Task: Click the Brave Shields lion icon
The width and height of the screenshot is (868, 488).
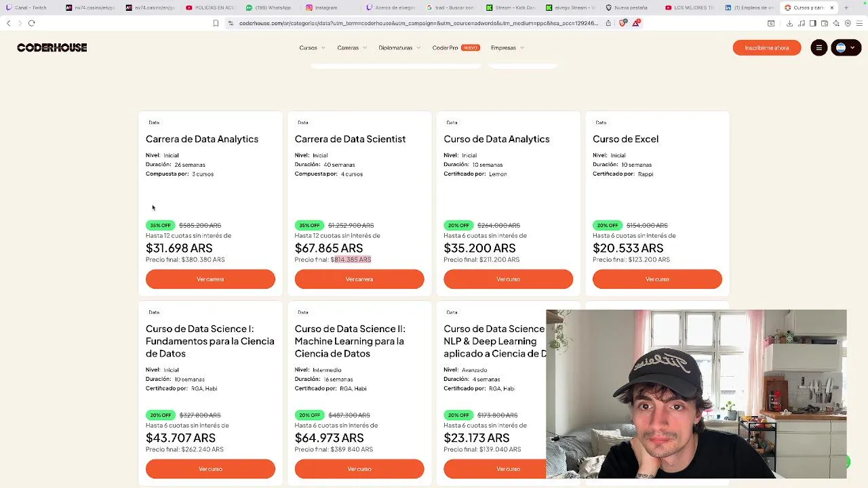Action: click(x=623, y=23)
